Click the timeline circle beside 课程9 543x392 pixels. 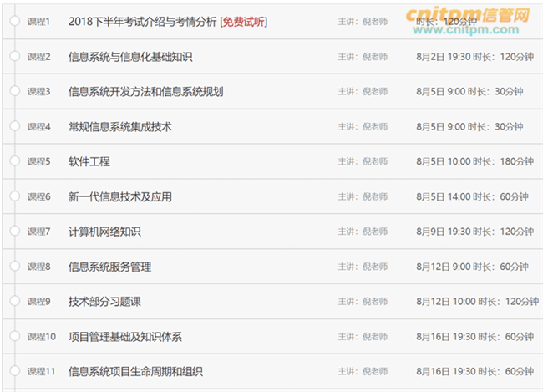pos(14,301)
